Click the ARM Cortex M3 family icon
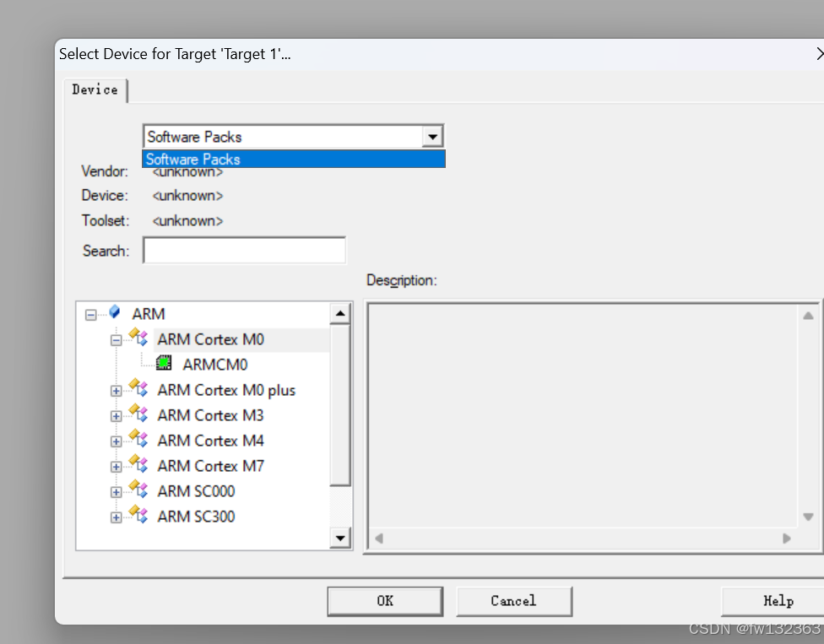This screenshot has width=824, height=644. (x=138, y=414)
